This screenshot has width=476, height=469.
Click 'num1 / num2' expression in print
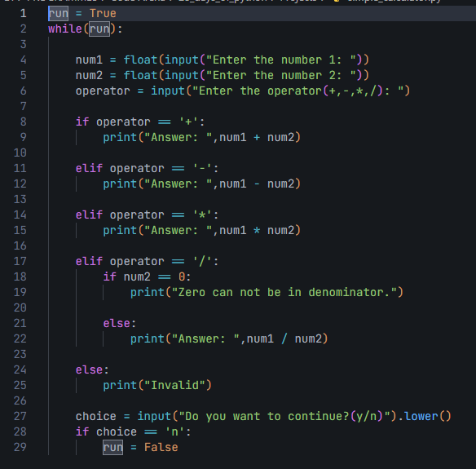(x=284, y=338)
